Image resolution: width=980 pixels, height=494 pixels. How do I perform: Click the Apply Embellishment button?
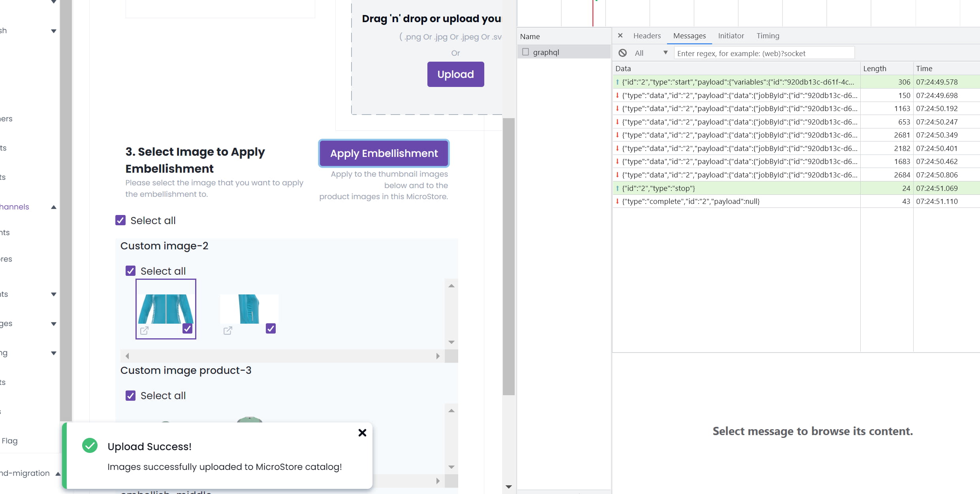coord(384,153)
